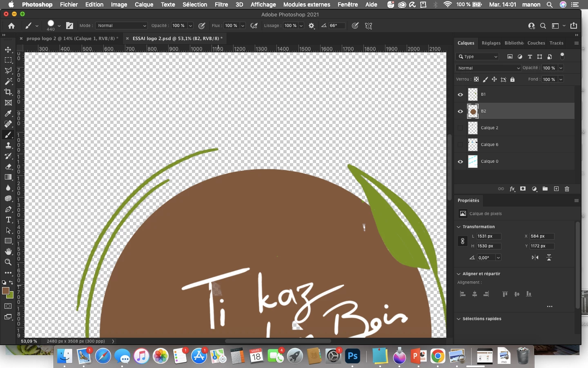Open the blending Mode dropdown in options bar
This screenshot has height=368, width=588.
(121, 26)
